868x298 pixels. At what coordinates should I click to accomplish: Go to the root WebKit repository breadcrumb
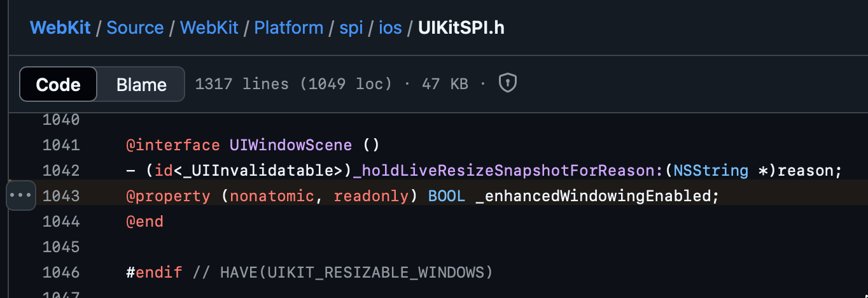61,28
